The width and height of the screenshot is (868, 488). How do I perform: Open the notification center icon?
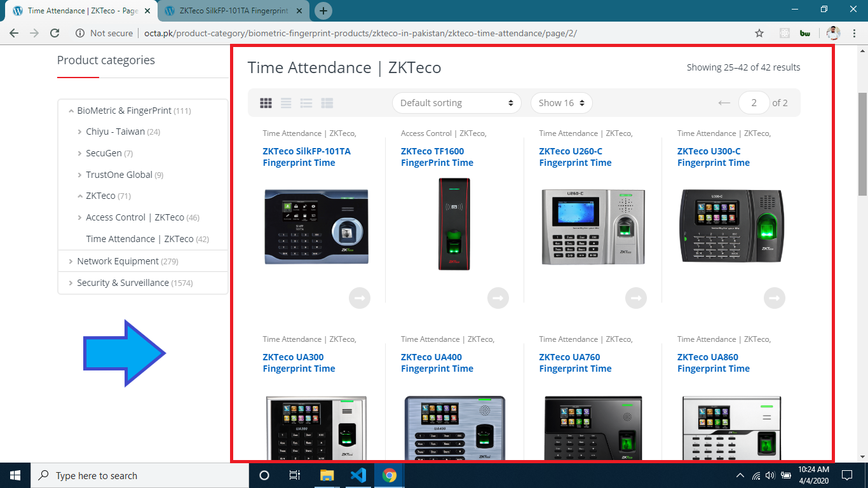[x=847, y=475]
